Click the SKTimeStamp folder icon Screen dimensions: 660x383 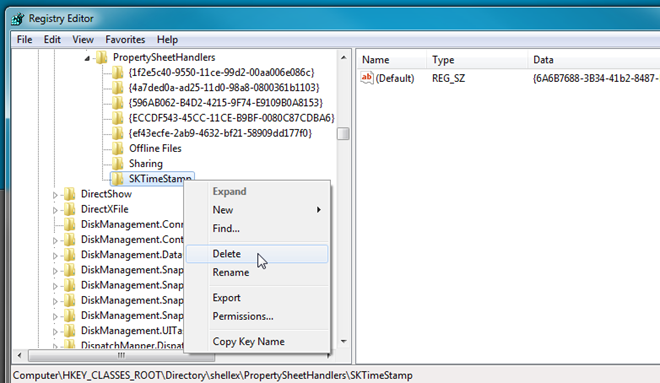tap(117, 178)
